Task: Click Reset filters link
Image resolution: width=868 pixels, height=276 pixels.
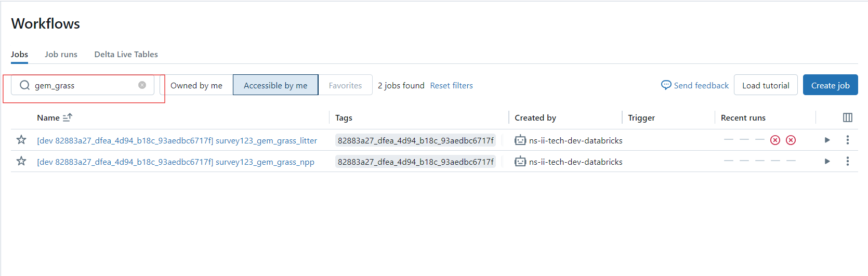Action: click(451, 85)
